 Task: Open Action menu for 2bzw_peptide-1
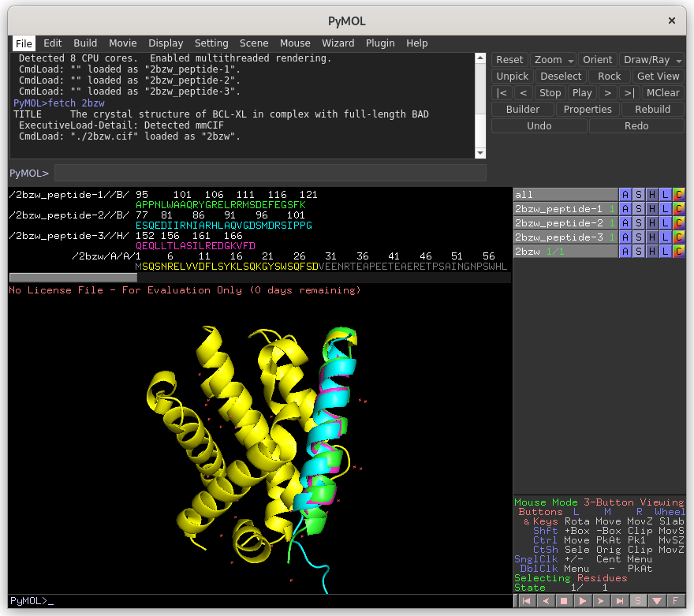(x=625, y=208)
